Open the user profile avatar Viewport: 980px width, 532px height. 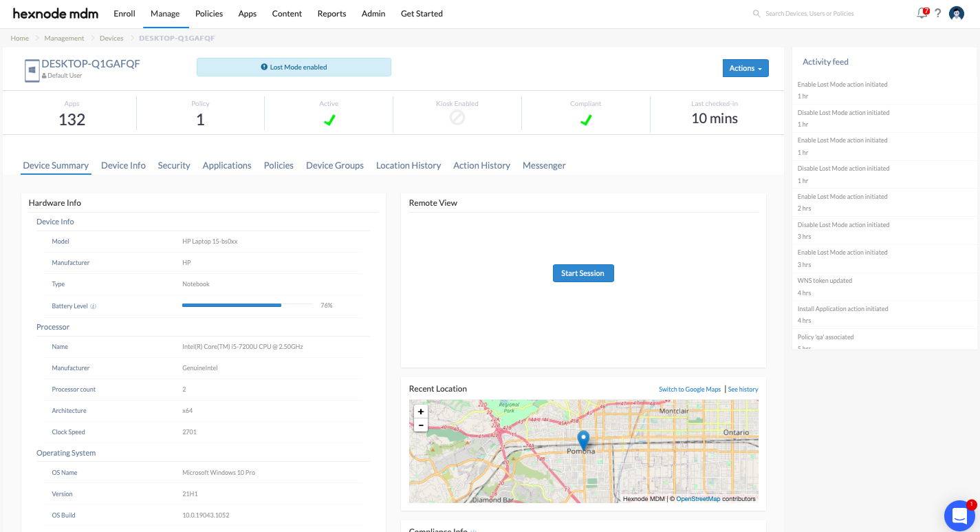[956, 13]
